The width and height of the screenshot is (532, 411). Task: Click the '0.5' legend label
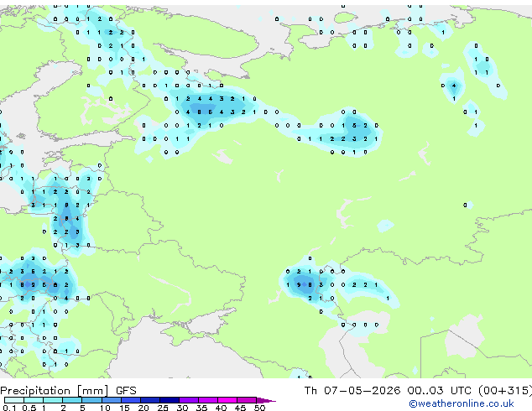coord(29,408)
